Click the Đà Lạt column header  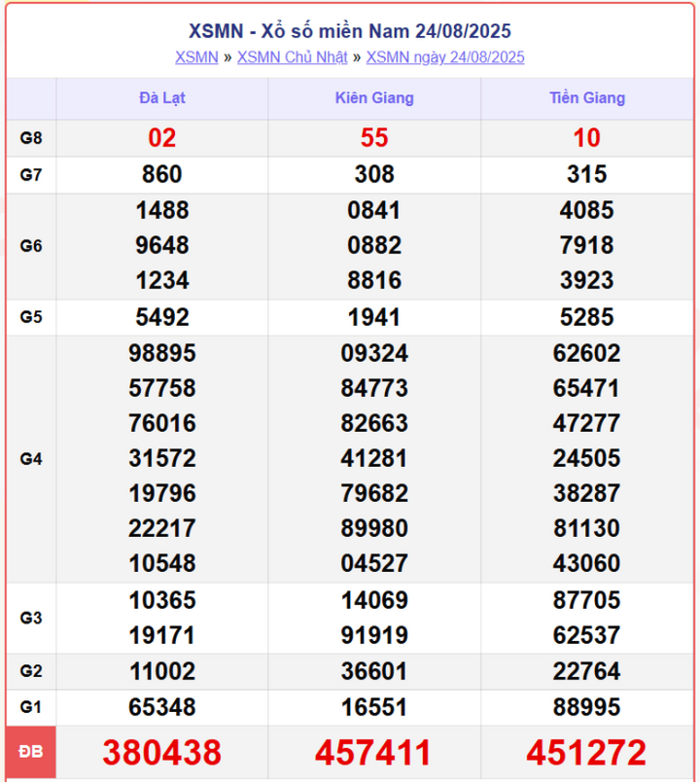coord(162,97)
